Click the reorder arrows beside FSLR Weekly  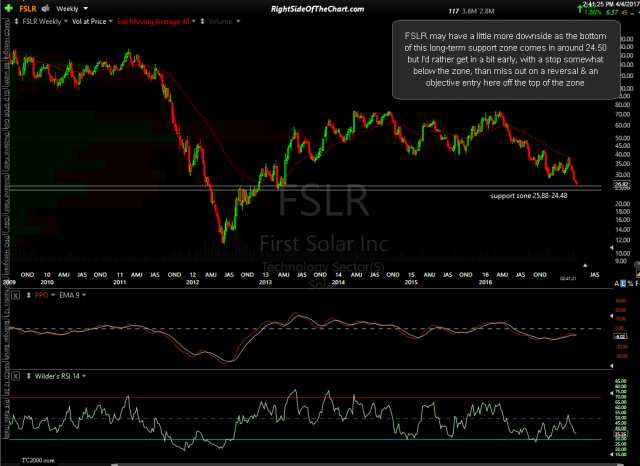coord(16,21)
